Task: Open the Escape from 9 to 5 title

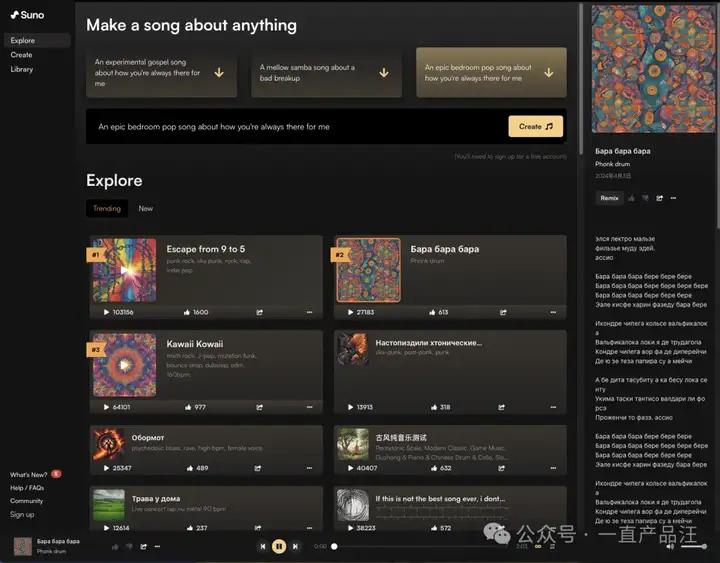Action: (x=206, y=249)
